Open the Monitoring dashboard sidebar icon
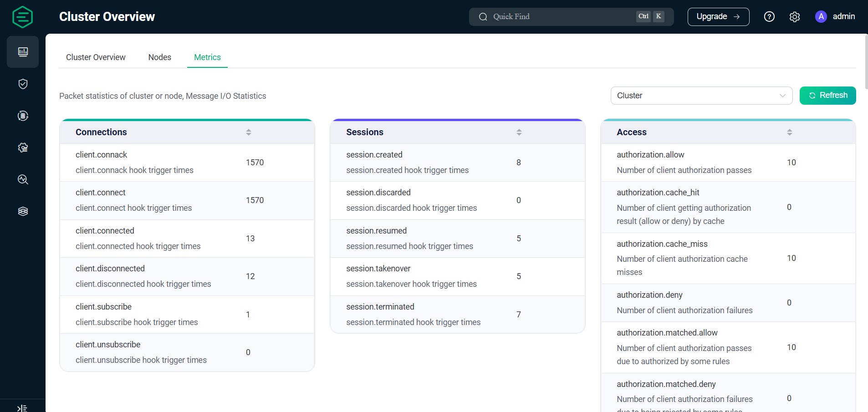Viewport: 868px width, 412px height. (x=22, y=51)
